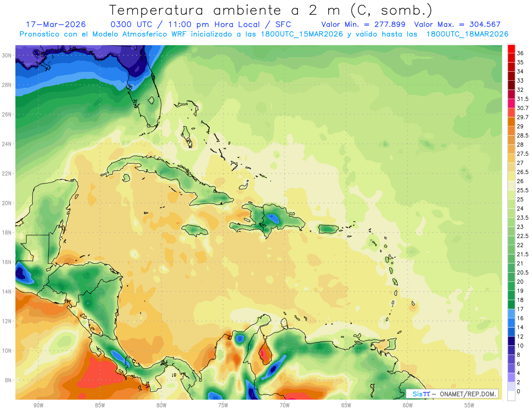Image resolution: width=532 pixels, height=411 pixels.
Task: Click the legend value '30.7'
Action: pos(523,108)
